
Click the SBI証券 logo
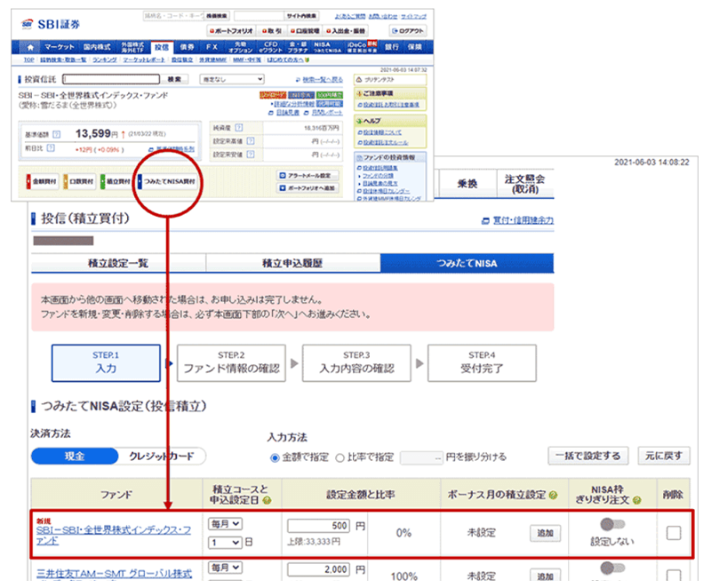(51, 24)
